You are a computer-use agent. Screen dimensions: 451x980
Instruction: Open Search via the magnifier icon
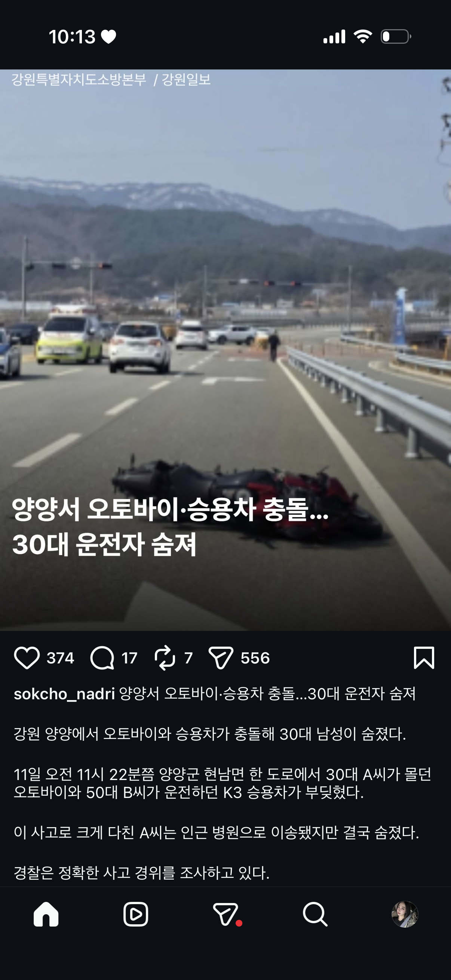click(315, 914)
